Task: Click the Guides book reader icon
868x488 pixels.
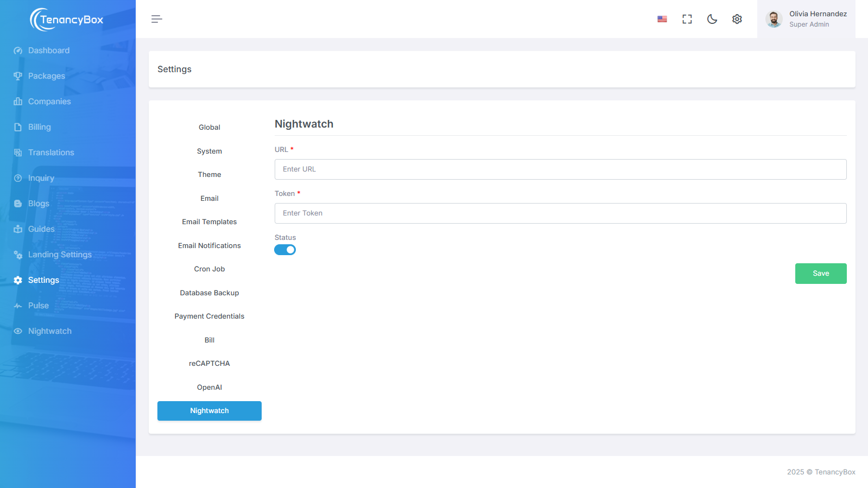Action: tap(18, 229)
